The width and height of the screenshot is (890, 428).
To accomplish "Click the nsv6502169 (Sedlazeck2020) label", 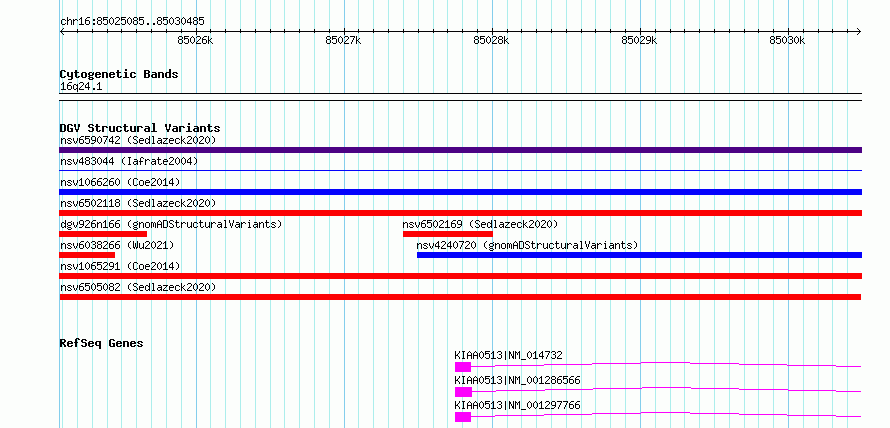I will coord(481,224).
